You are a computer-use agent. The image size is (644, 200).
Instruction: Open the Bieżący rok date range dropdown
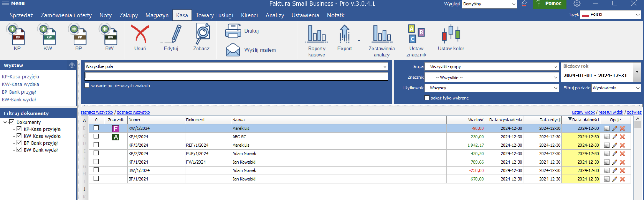(637, 72)
